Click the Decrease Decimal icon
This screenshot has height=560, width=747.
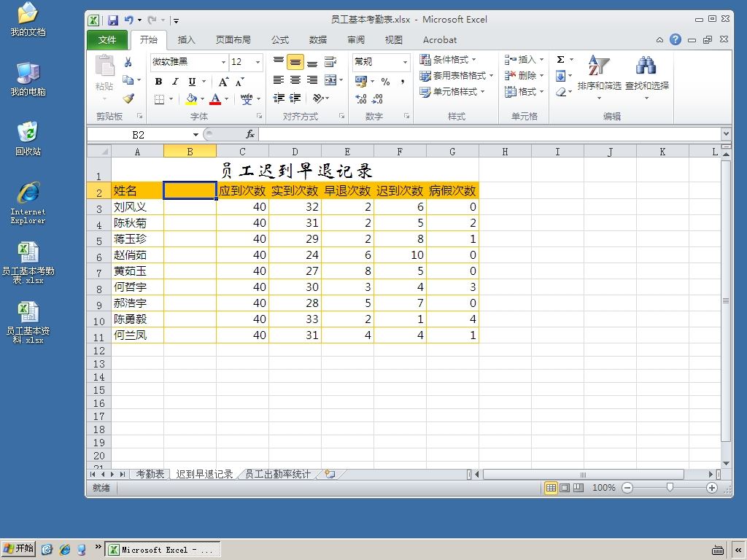point(377,98)
